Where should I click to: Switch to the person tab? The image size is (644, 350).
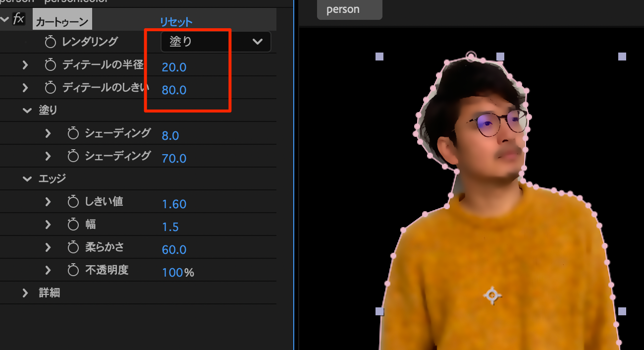click(343, 9)
